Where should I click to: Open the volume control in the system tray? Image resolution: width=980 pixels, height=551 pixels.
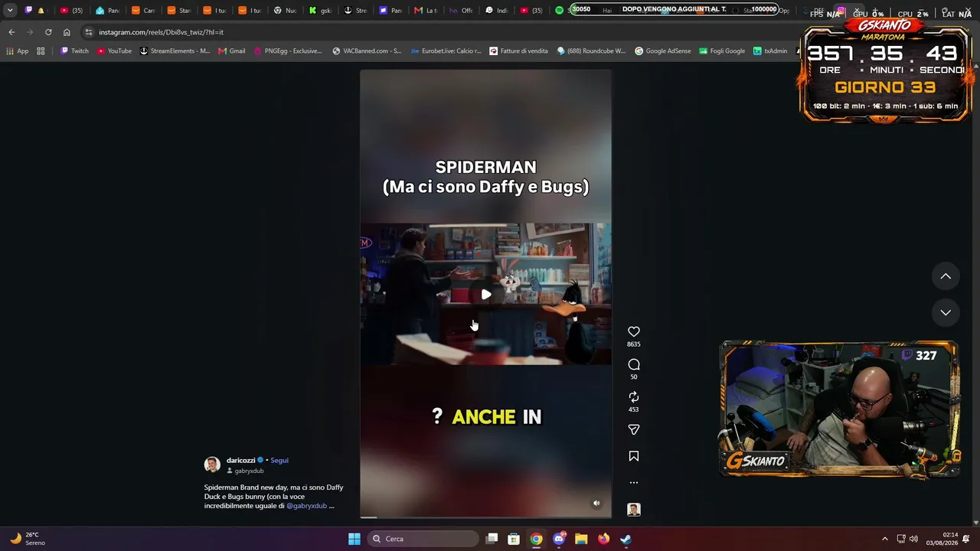point(913,539)
